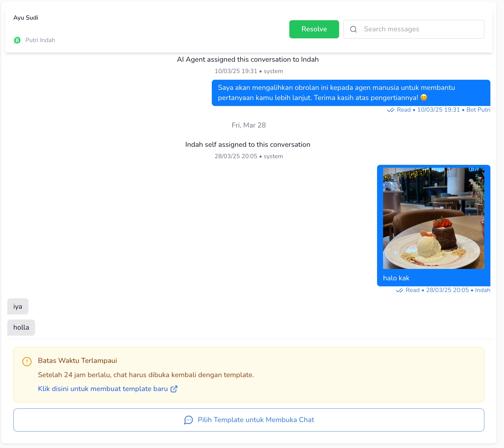Click the external link icon after the template link
The width and height of the screenshot is (504, 448).
[x=174, y=389]
